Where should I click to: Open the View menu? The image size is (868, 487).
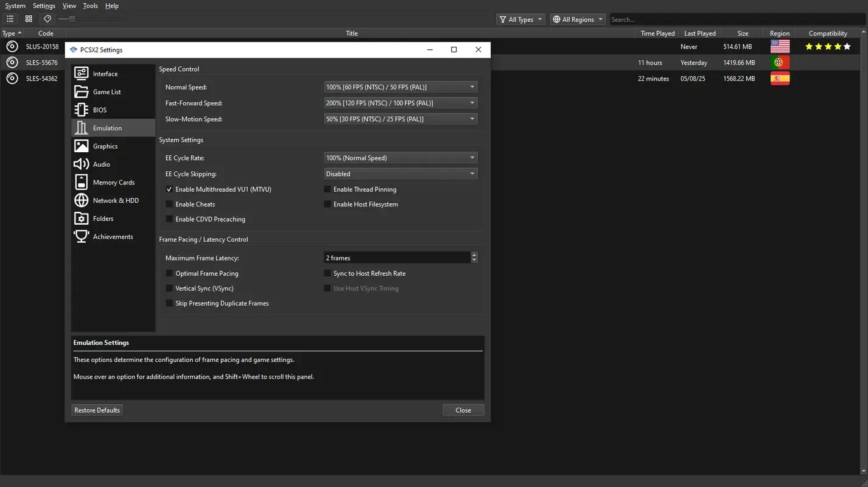[x=69, y=5]
